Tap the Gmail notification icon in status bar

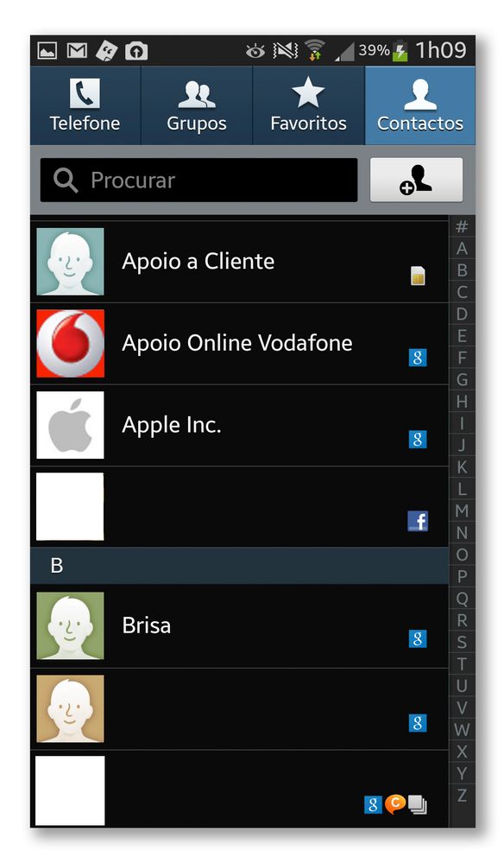click(77, 51)
